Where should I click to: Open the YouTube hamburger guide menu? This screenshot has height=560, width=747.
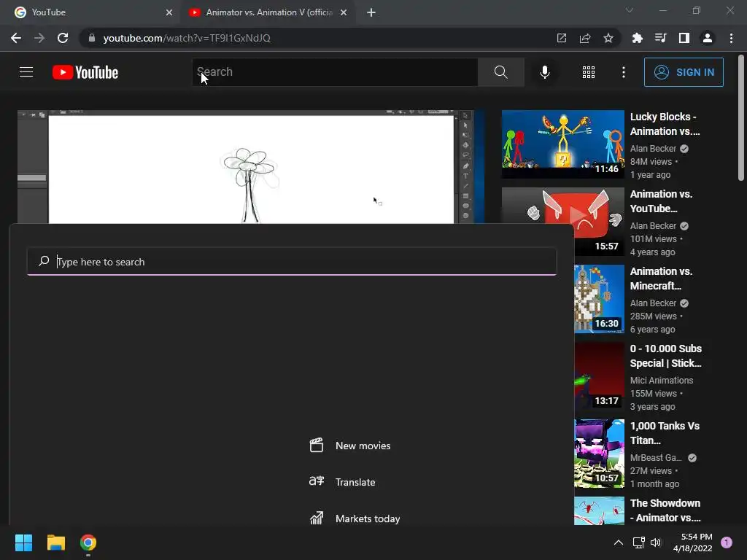pos(26,72)
